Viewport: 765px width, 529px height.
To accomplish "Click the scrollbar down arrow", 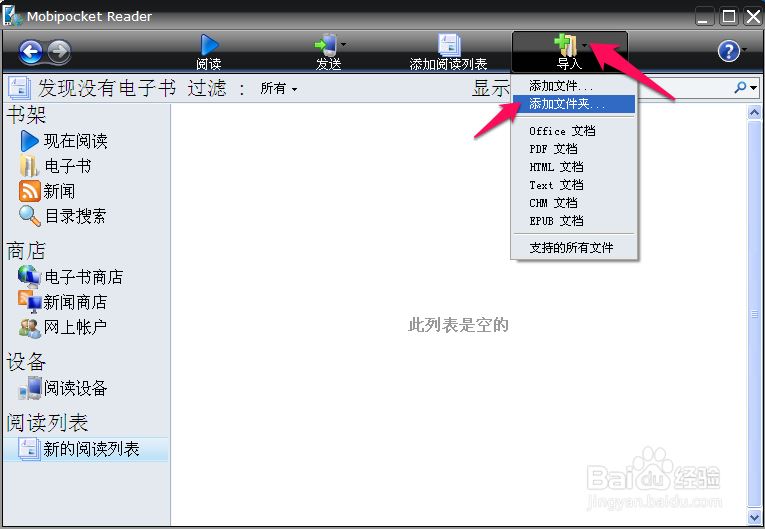I will 754,517.
